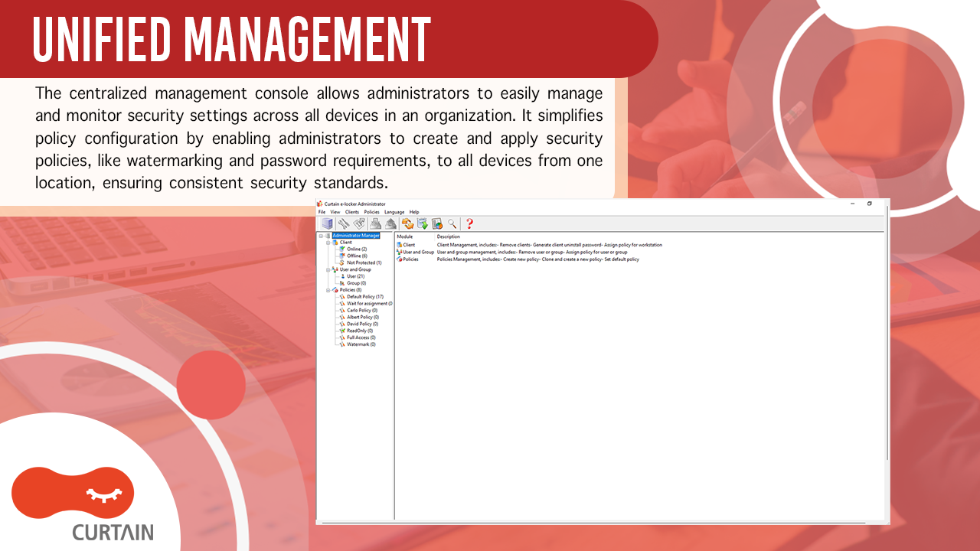Select Carlo Policy (0)
Viewport: 980px width, 551px height.
pos(362,311)
